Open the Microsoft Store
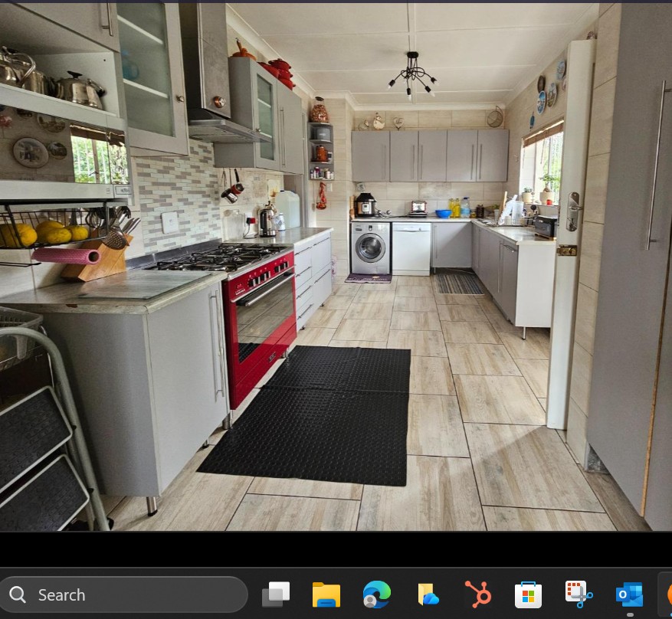Screen dimensions: 672x619 528,594
